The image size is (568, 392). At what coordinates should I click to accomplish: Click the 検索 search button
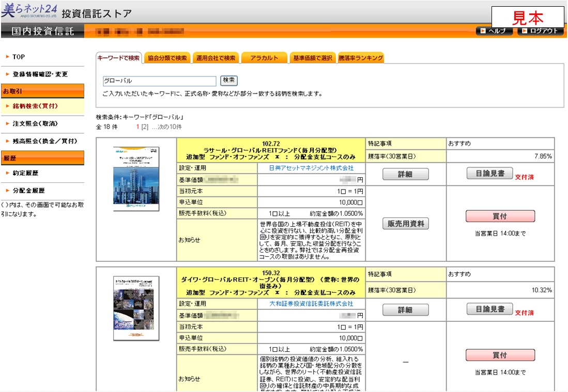229,81
